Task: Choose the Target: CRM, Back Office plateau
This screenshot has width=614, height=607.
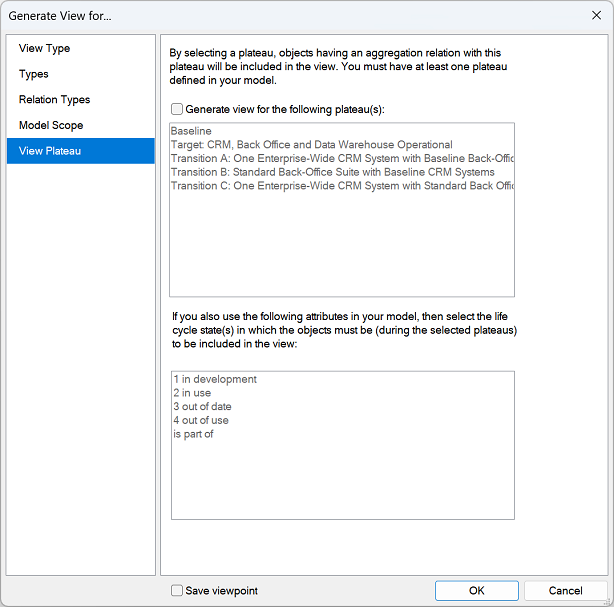Action: click(311, 145)
